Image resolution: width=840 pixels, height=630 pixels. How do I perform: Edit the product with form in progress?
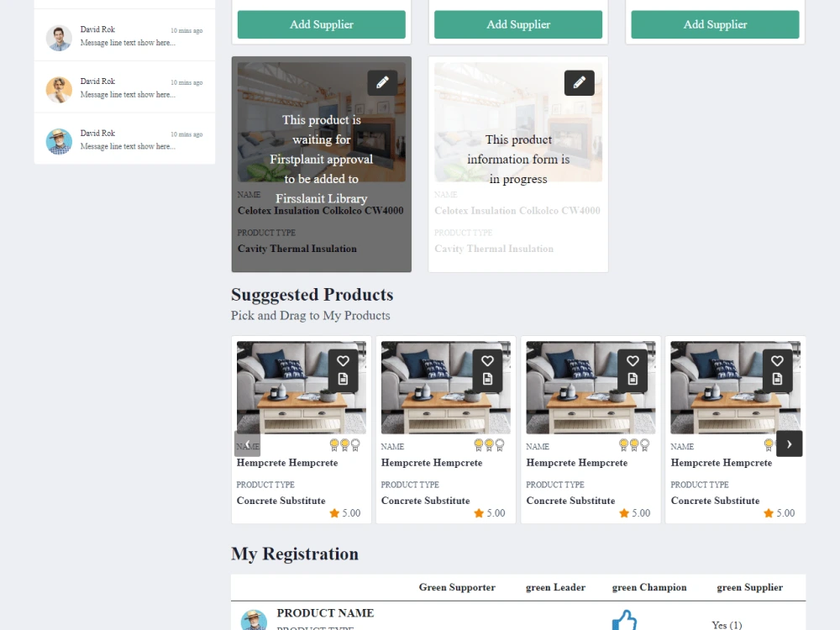click(579, 82)
